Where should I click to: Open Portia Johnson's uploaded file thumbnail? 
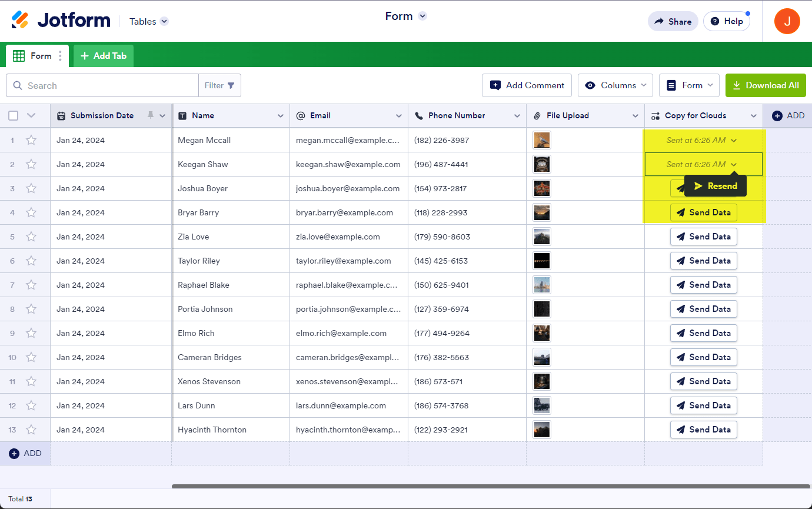[x=541, y=309]
